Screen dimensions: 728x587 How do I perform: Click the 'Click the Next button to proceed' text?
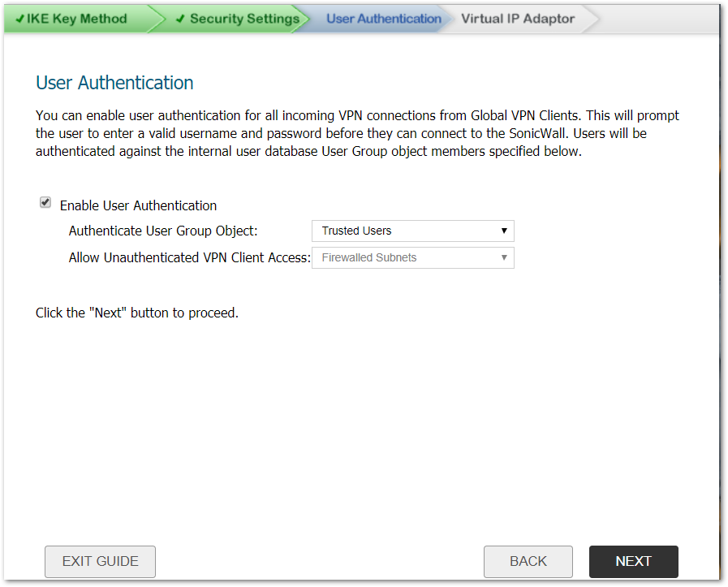pyautogui.click(x=137, y=313)
